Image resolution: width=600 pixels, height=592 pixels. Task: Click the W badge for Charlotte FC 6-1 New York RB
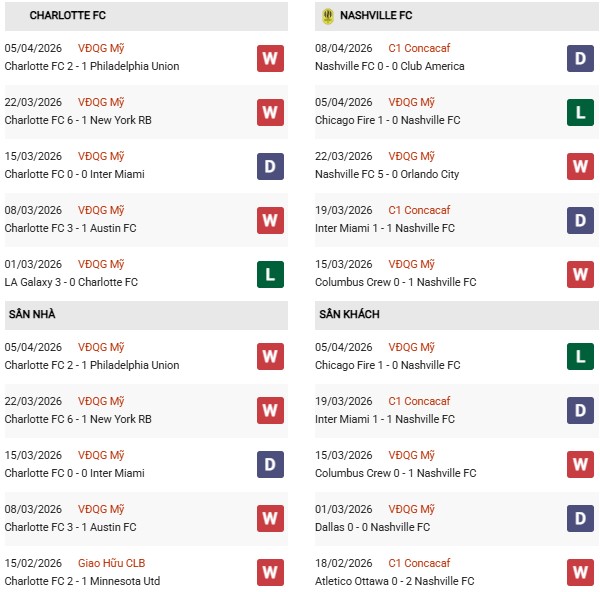point(270,112)
